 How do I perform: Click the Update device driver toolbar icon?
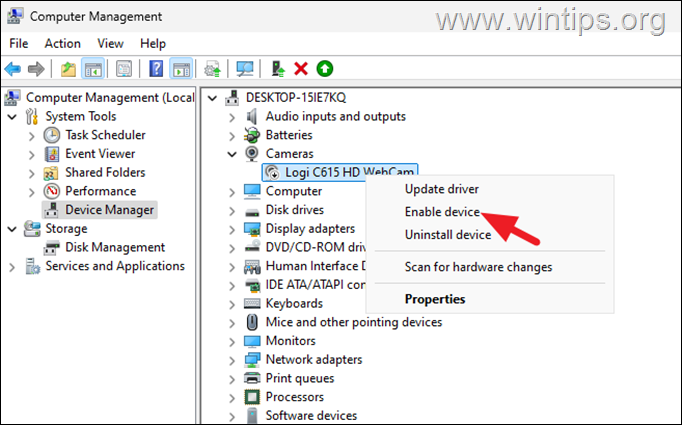[x=278, y=69]
